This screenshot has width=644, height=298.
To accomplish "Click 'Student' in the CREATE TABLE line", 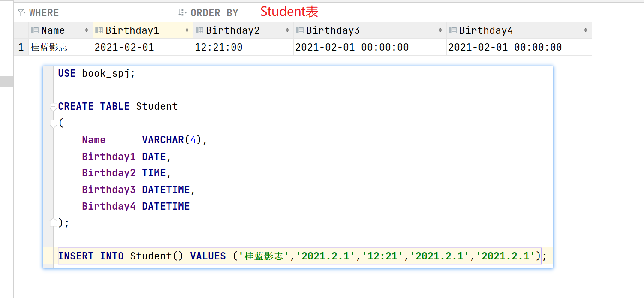I will click(x=157, y=106).
